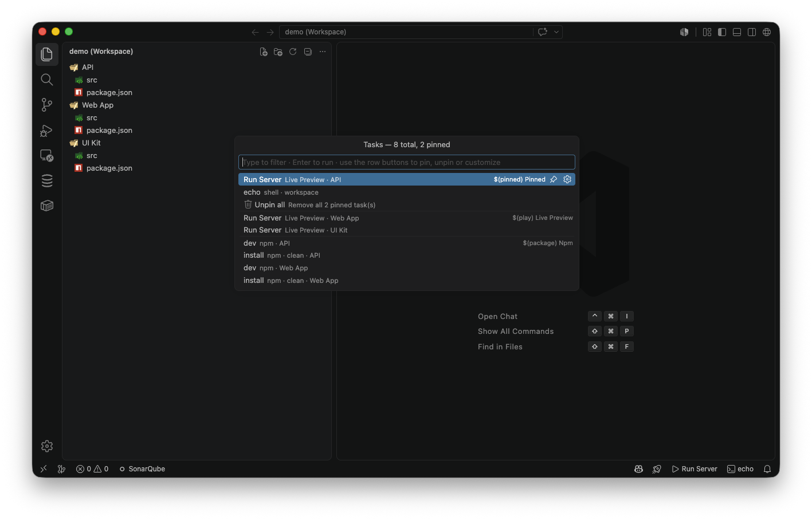The width and height of the screenshot is (812, 520).
Task: Run the pinned Run Server API task
Action: click(x=407, y=179)
